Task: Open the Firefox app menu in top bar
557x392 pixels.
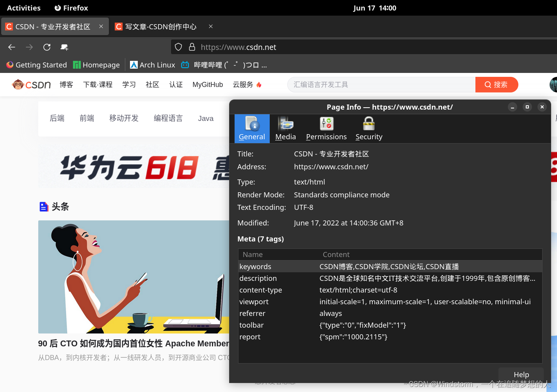Action: pos(71,8)
